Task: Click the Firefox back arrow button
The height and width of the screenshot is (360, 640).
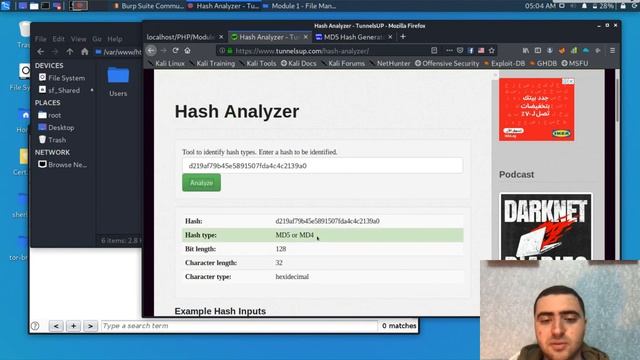Action: click(151, 51)
